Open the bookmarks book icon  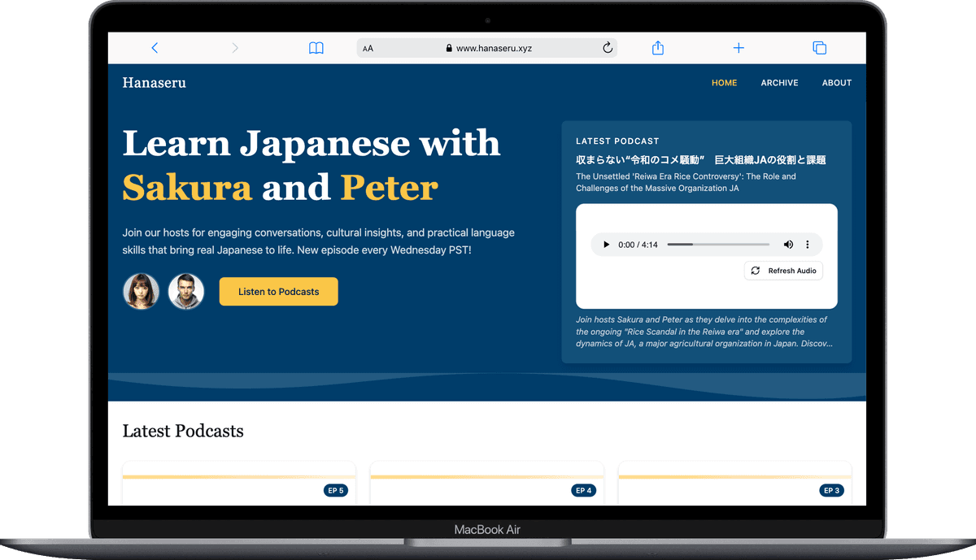click(316, 48)
